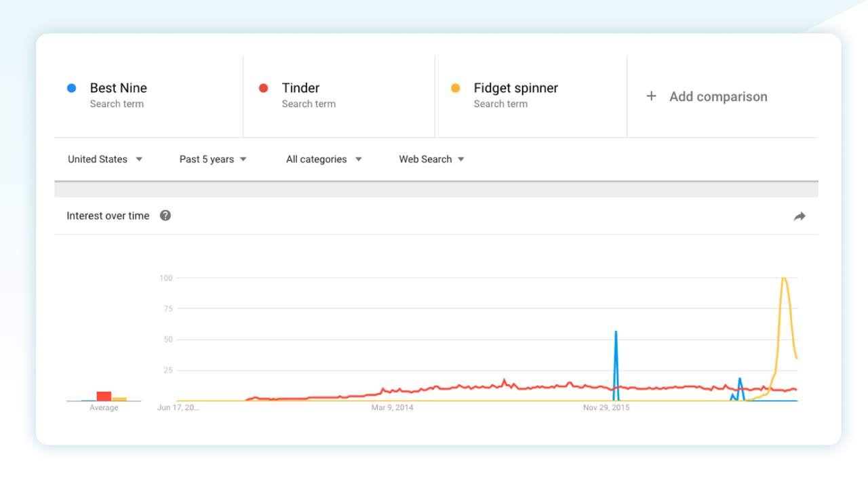This screenshot has height=484, width=868.
Task: Expand the Web Search type dropdown
Action: coord(431,159)
